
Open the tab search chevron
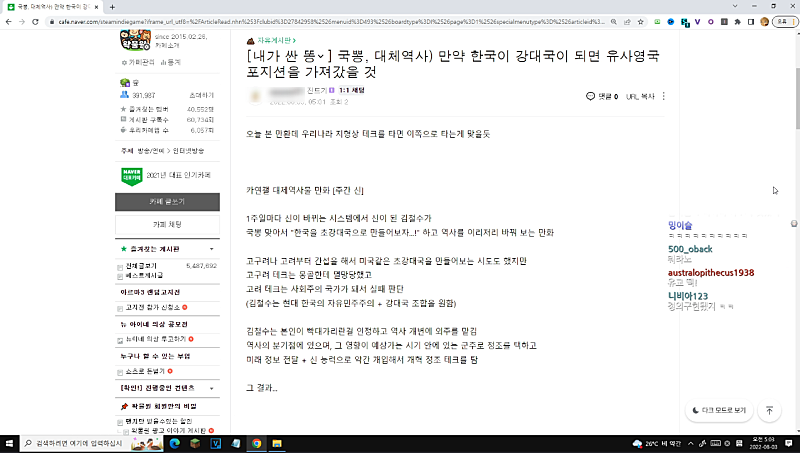coord(735,6)
